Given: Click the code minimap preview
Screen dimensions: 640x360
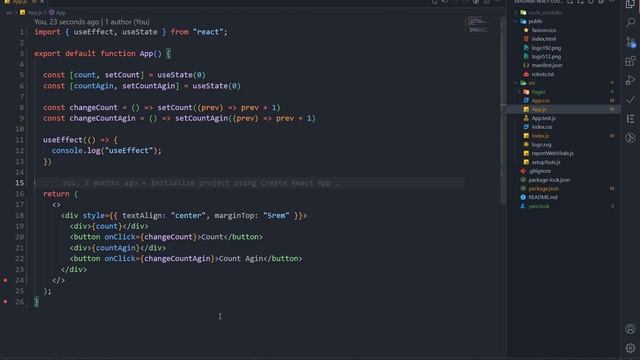Looking at the screenshot, I should [x=477, y=24].
